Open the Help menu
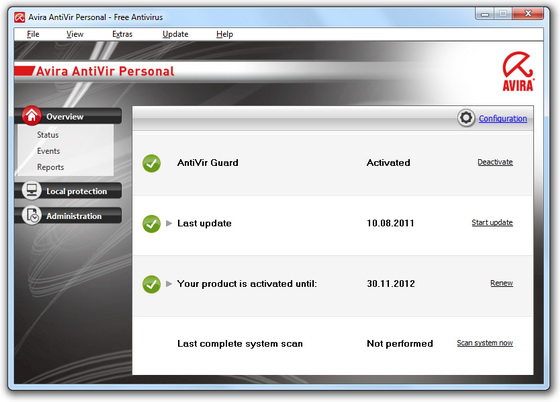The width and height of the screenshot is (560, 402). 224,34
